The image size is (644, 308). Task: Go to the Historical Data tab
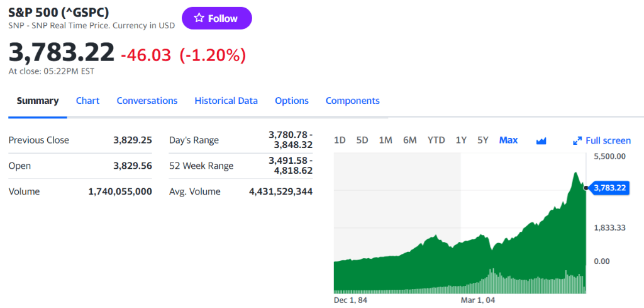pyautogui.click(x=226, y=101)
